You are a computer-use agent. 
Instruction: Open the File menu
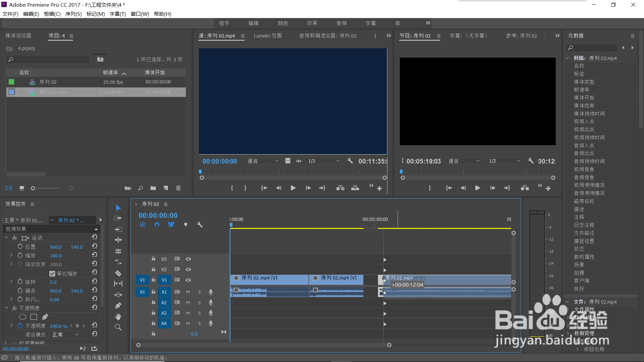[10, 14]
